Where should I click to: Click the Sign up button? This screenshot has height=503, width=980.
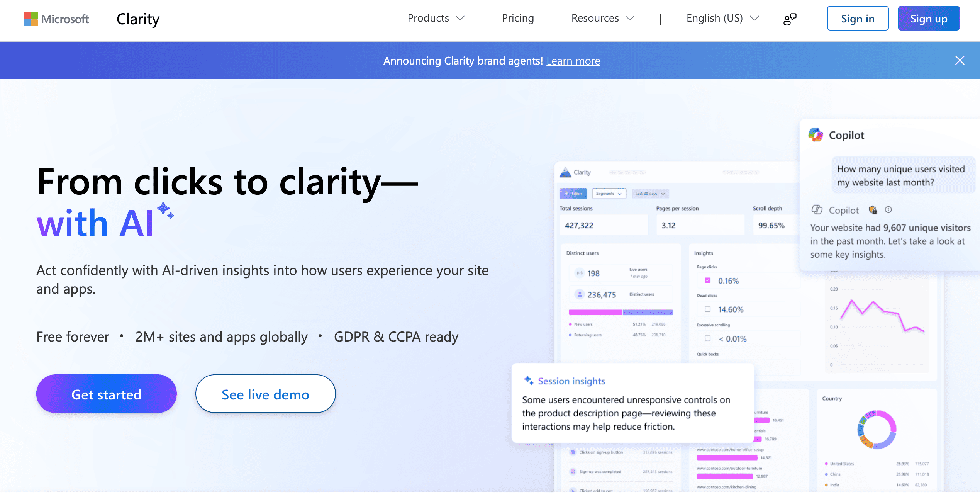coord(929,18)
